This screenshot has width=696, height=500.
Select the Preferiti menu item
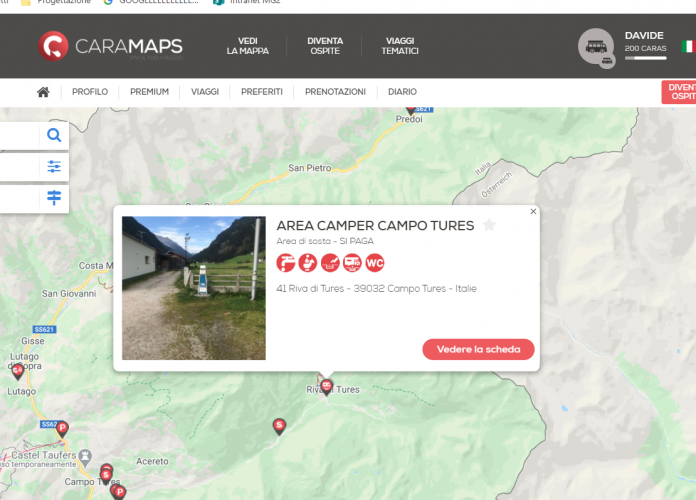[262, 92]
